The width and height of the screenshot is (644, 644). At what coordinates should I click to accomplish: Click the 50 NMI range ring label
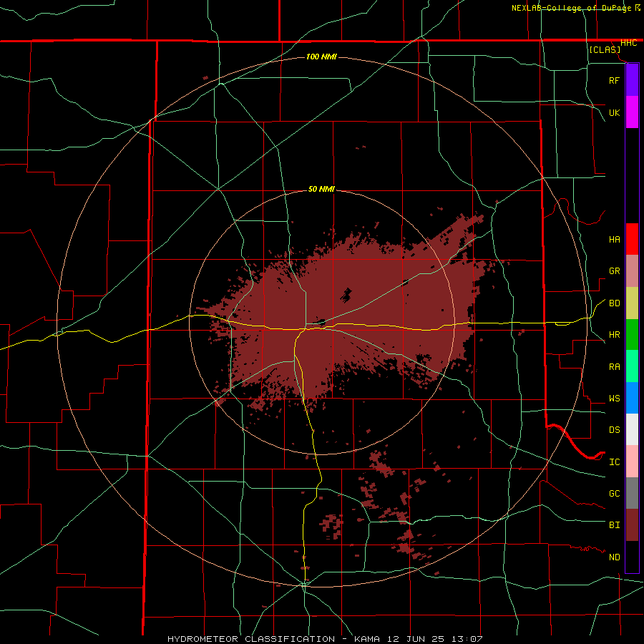(321, 189)
